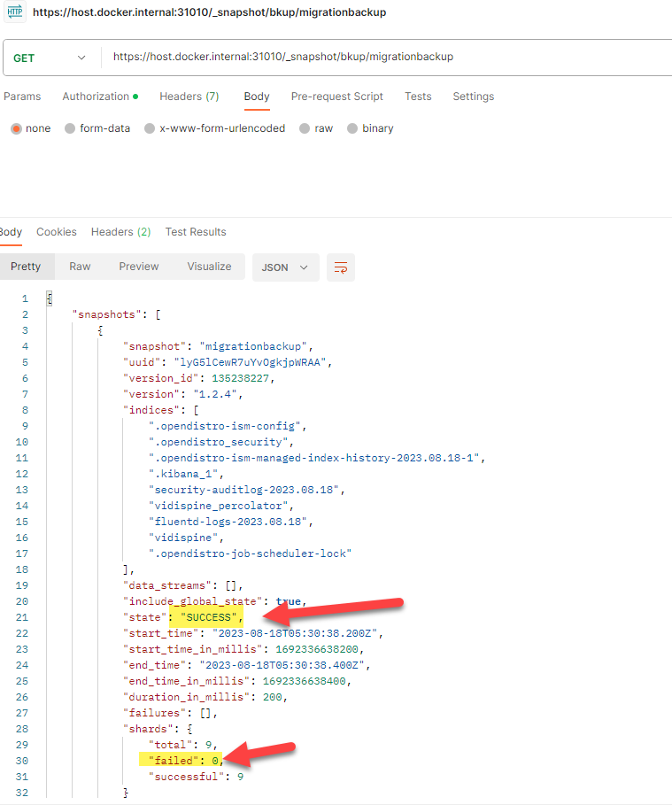Open the GET method dropdown
Viewport: 672px width, 805px height.
(x=50, y=58)
